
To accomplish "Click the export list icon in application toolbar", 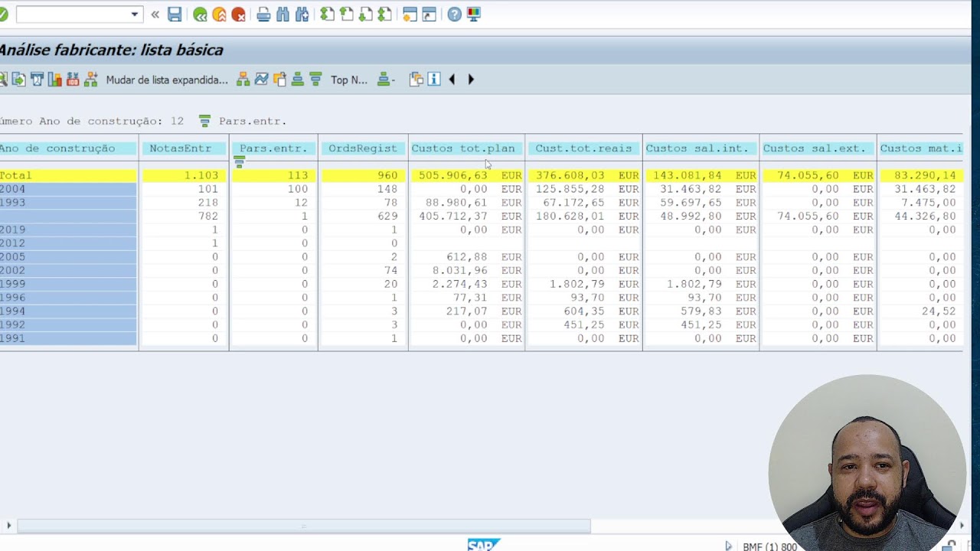I will [x=18, y=80].
